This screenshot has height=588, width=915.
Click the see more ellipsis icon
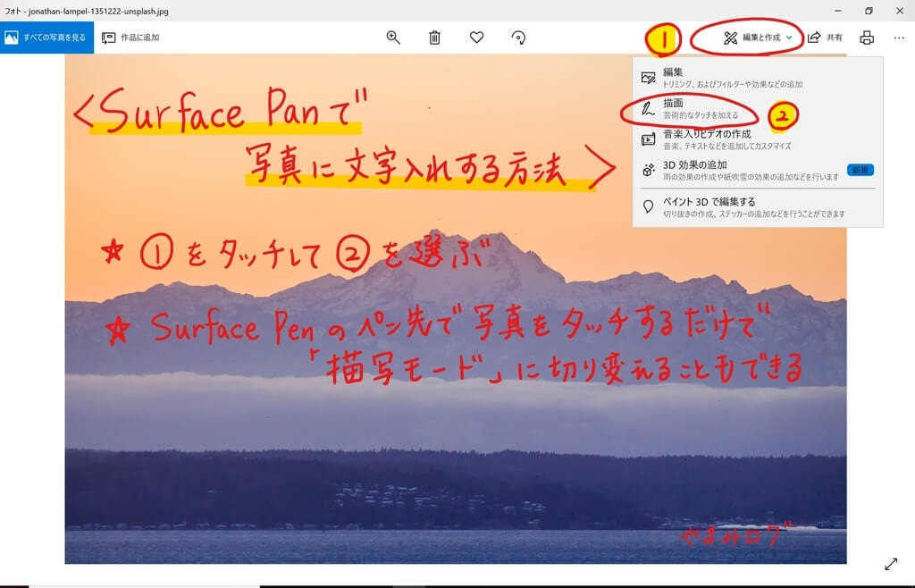899,38
